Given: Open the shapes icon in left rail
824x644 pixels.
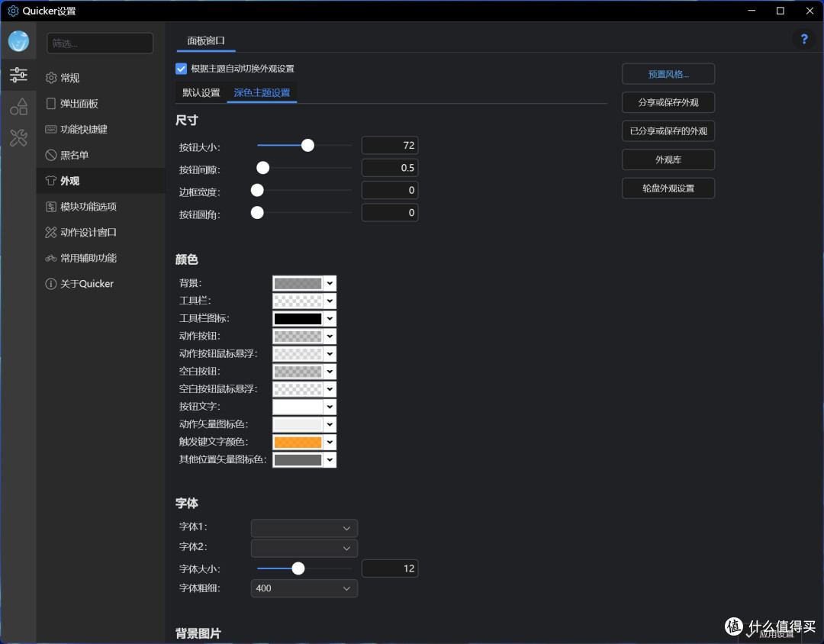Looking at the screenshot, I should (18, 107).
